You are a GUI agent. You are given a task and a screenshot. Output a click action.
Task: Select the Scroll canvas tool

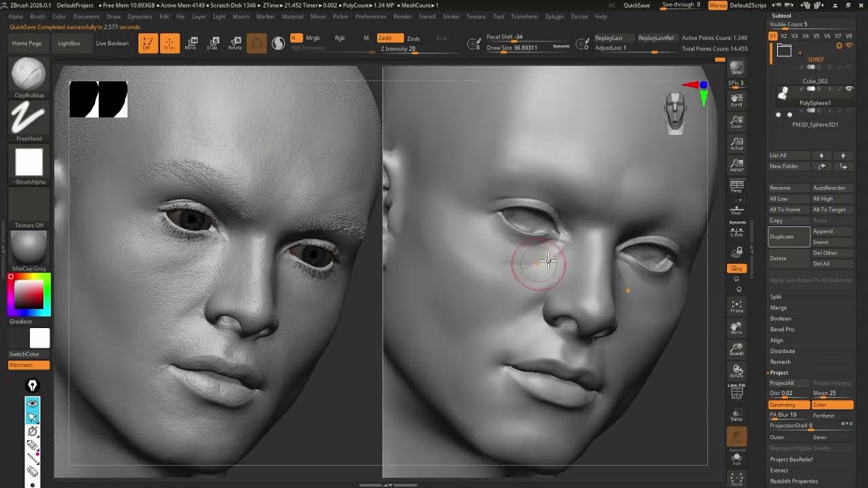coord(736,101)
